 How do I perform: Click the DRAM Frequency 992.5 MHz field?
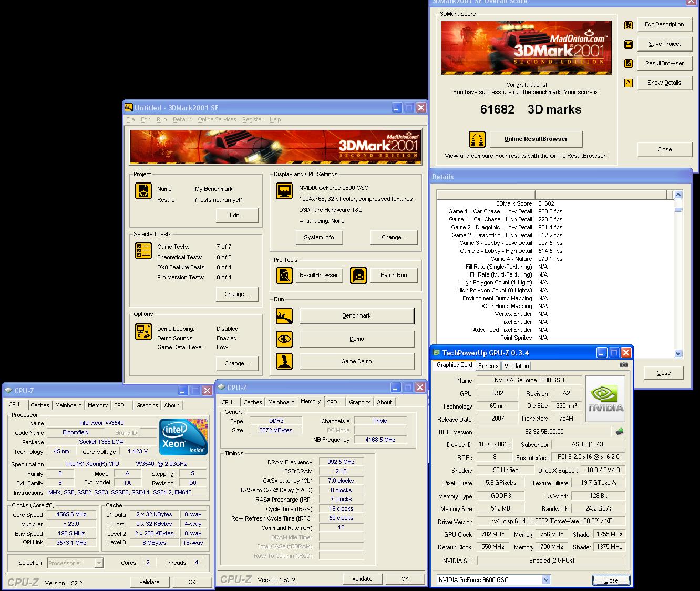click(341, 462)
